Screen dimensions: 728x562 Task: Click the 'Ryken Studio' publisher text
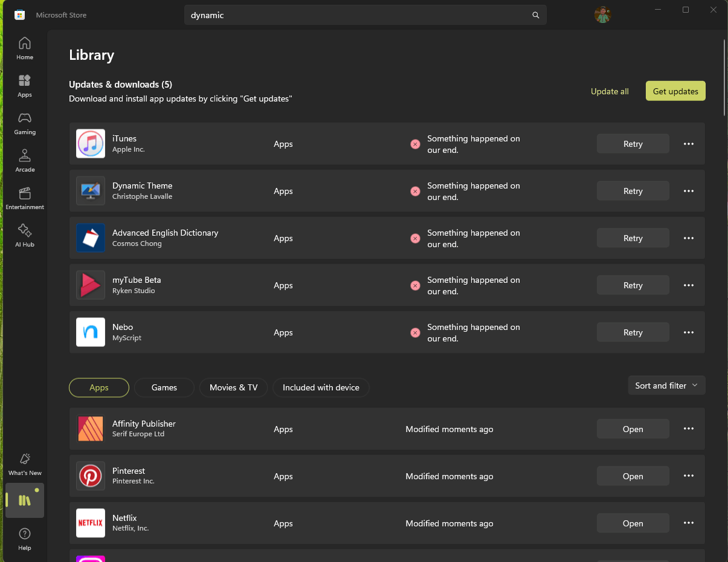pos(134,291)
